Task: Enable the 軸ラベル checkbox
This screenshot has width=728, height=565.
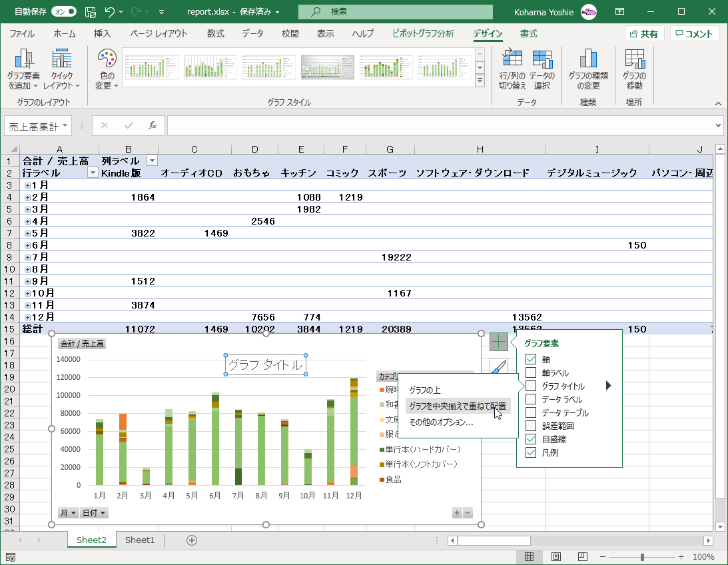Action: click(x=531, y=373)
